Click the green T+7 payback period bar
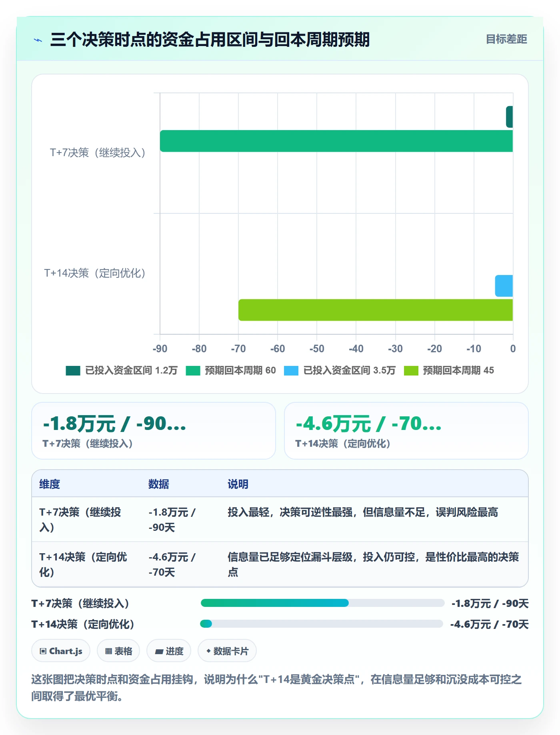Screen dimensions: 560x735 point(336,141)
